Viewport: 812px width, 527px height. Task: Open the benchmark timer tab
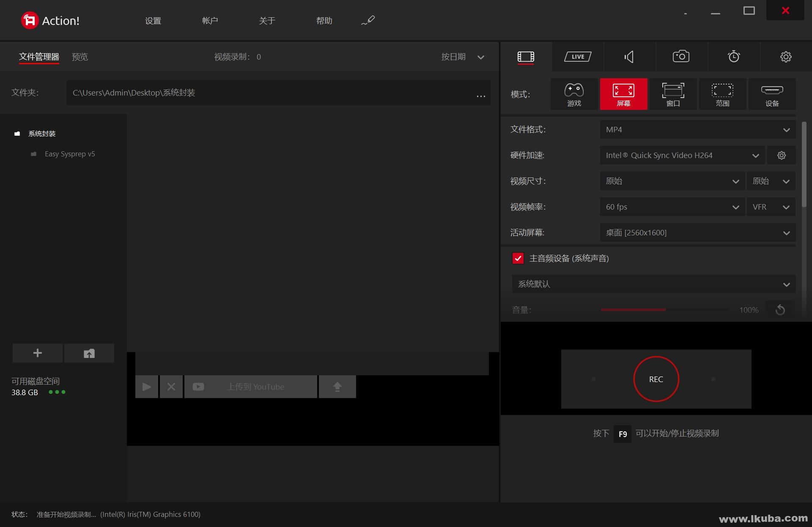[x=733, y=57]
